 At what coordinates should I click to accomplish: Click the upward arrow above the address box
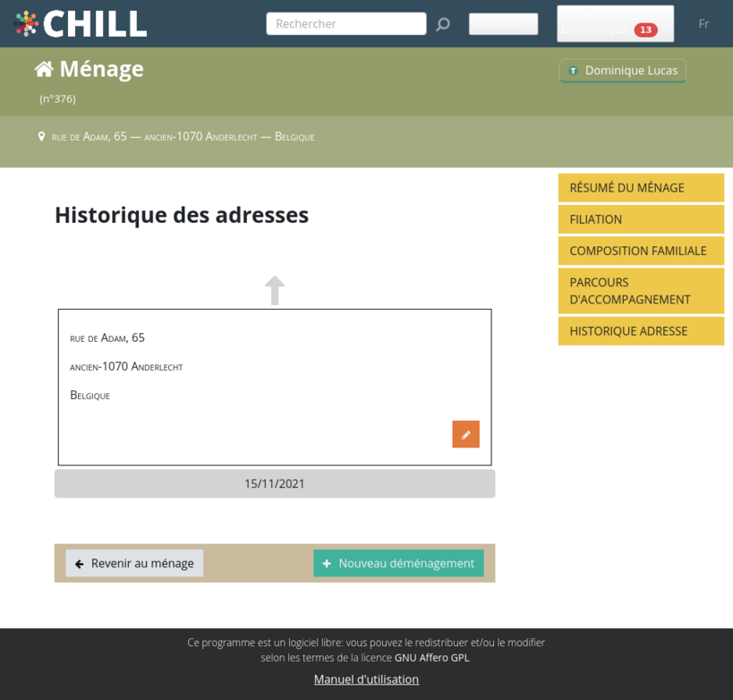pyautogui.click(x=275, y=290)
